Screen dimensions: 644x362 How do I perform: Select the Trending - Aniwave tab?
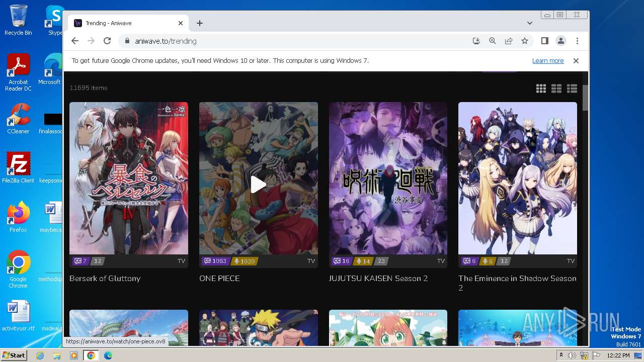[128, 23]
